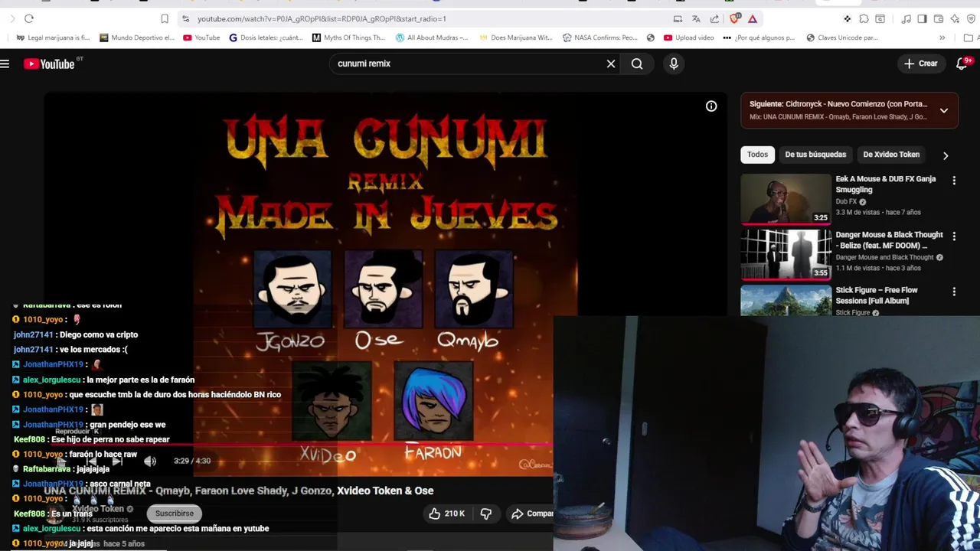Start voice search with microphone icon
The height and width of the screenshot is (551, 980).
pyautogui.click(x=674, y=64)
